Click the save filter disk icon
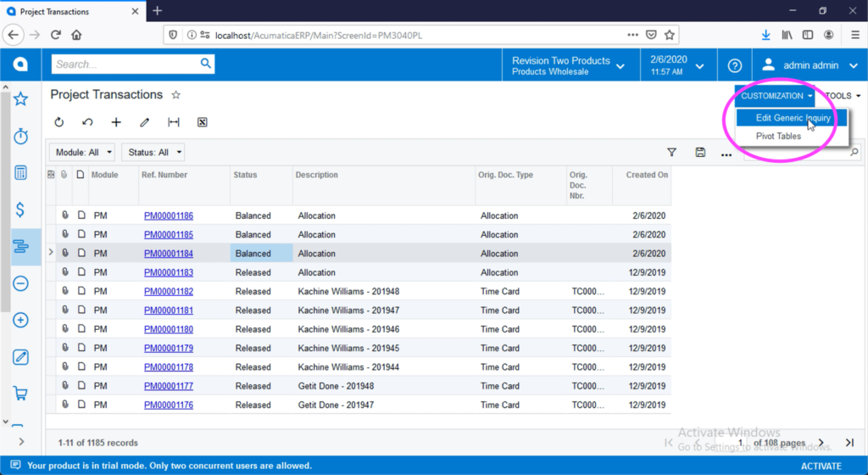 (700, 152)
